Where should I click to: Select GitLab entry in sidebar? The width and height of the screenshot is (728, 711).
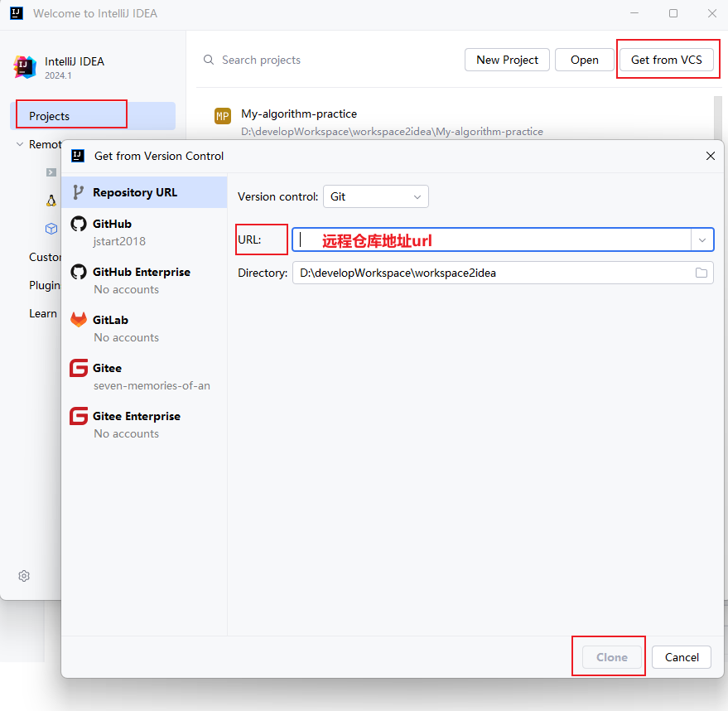click(x=144, y=328)
